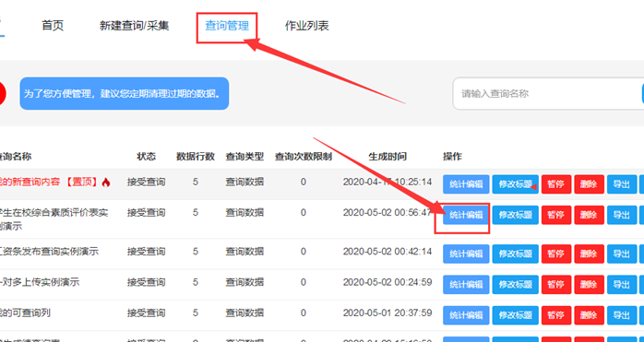Pause the 一对多上传实例演示 query
Viewport: 644px width, 342px height.
[x=556, y=285]
